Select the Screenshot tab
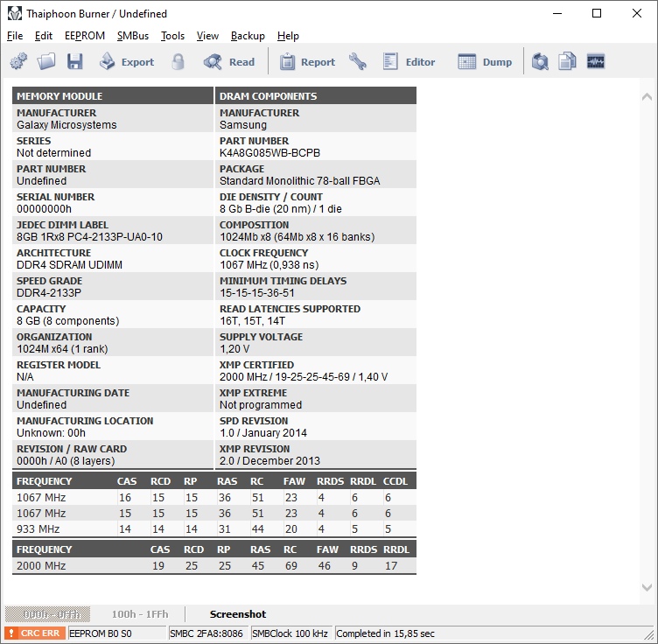Screen dimensions: 658x644 tap(237, 613)
